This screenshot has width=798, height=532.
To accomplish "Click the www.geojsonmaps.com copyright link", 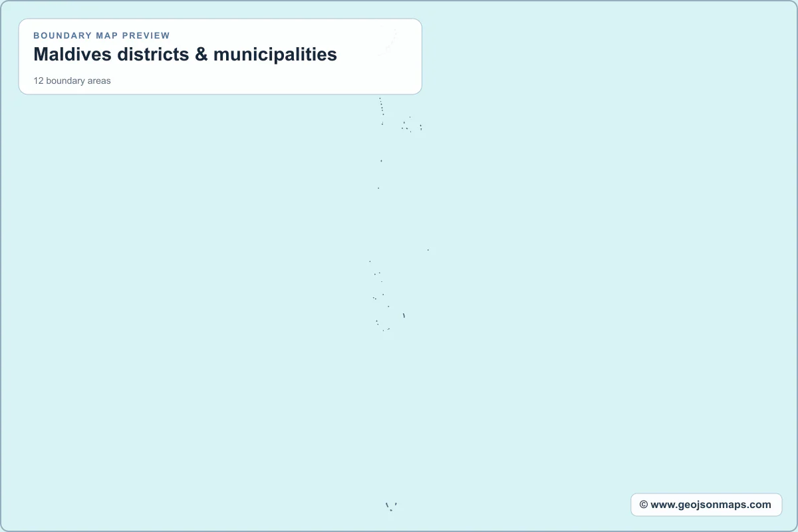I will pyautogui.click(x=706, y=505).
